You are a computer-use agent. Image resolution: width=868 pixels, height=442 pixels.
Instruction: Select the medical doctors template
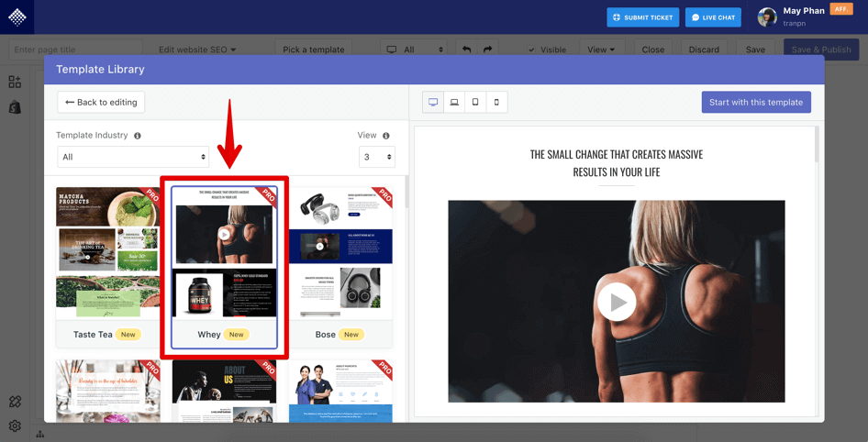[340, 392]
